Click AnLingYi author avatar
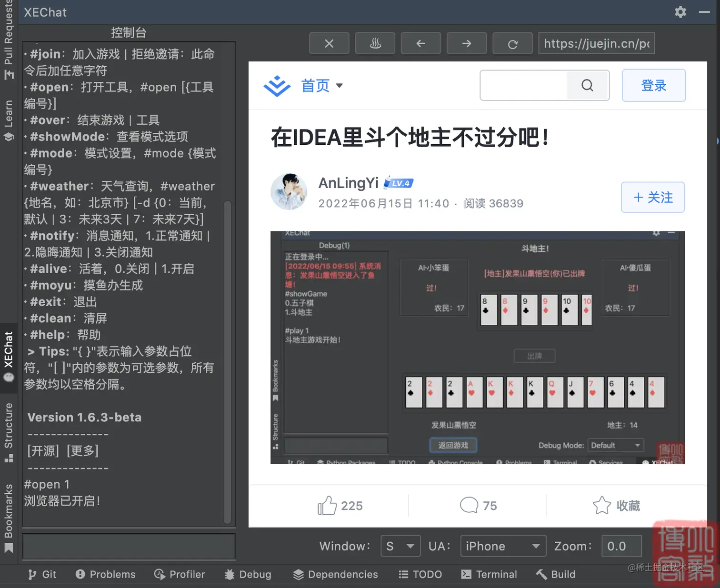 (x=289, y=192)
